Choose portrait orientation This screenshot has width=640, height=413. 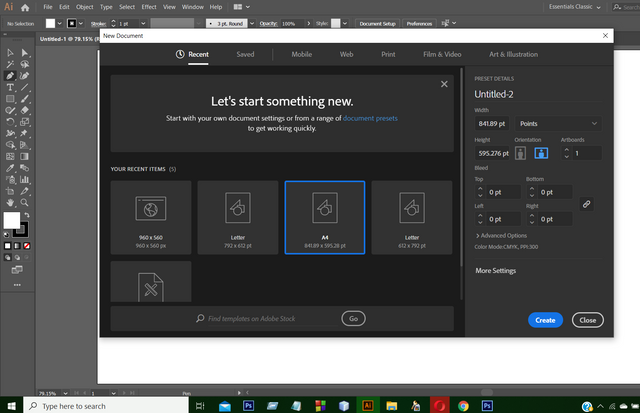520,153
